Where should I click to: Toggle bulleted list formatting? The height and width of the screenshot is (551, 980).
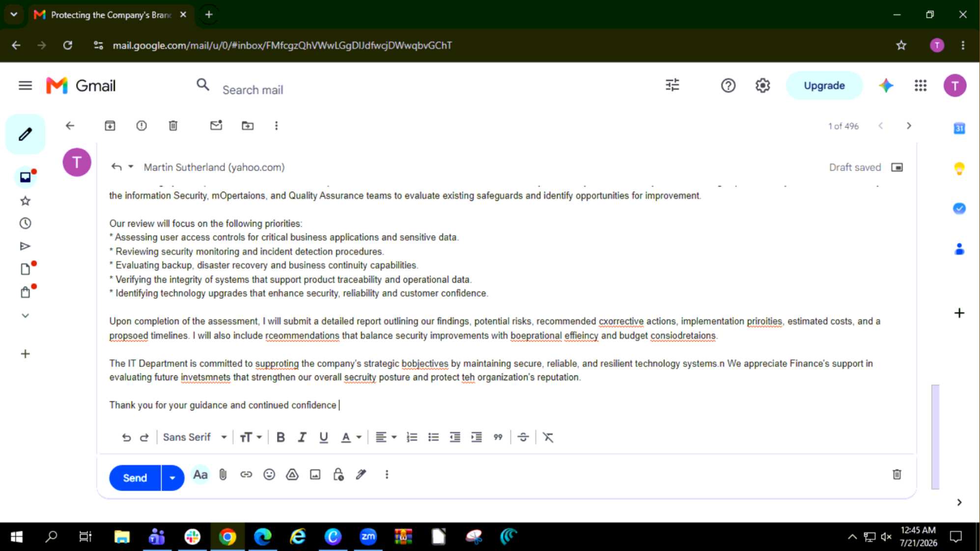click(433, 437)
